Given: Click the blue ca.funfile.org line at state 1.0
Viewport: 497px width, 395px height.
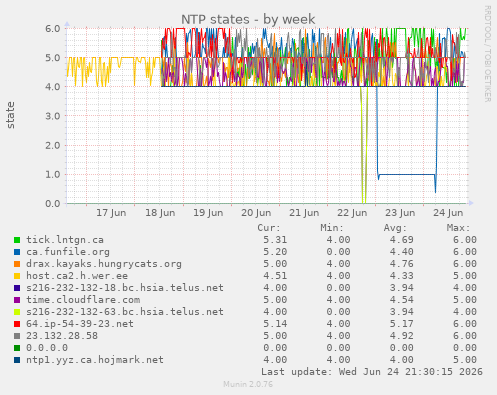Looking at the screenshot, I should [x=407, y=174].
